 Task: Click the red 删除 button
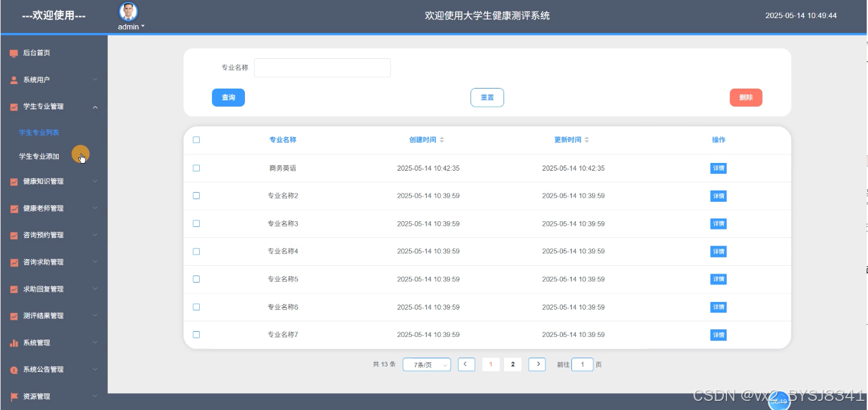(x=746, y=98)
